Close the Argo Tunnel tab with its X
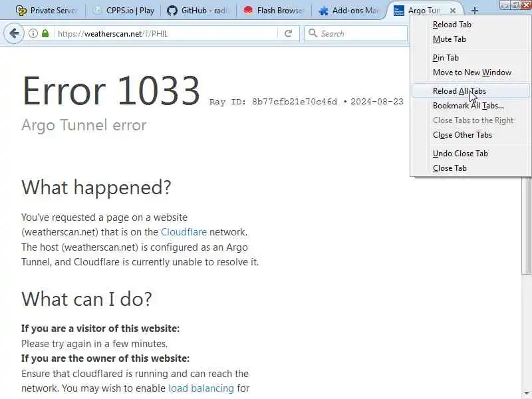532x399 pixels. tap(453, 11)
